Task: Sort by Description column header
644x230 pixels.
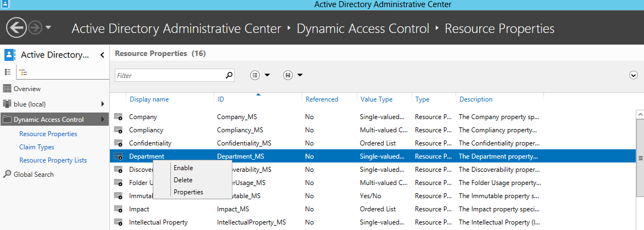Action: click(476, 99)
